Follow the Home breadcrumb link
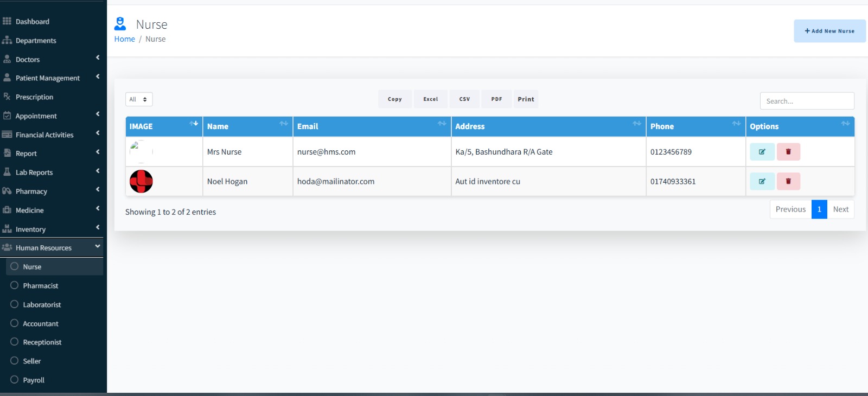 pyautogui.click(x=124, y=39)
